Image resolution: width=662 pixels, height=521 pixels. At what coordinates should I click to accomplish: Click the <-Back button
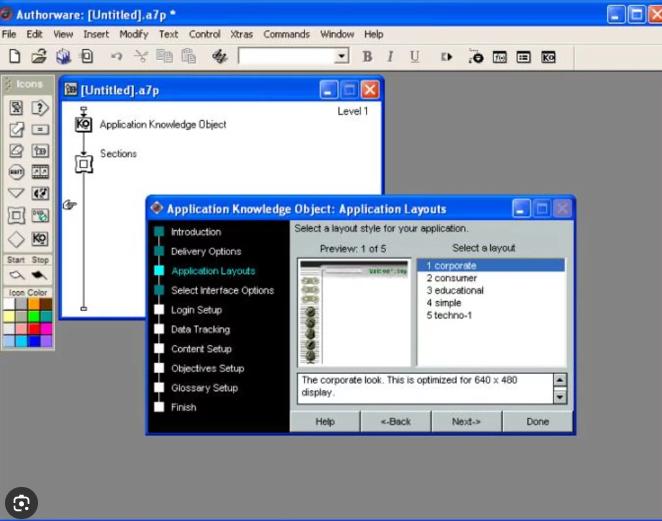click(x=396, y=421)
